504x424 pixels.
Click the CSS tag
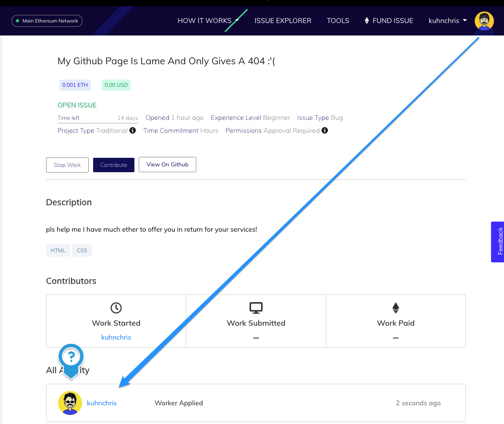[x=82, y=250]
